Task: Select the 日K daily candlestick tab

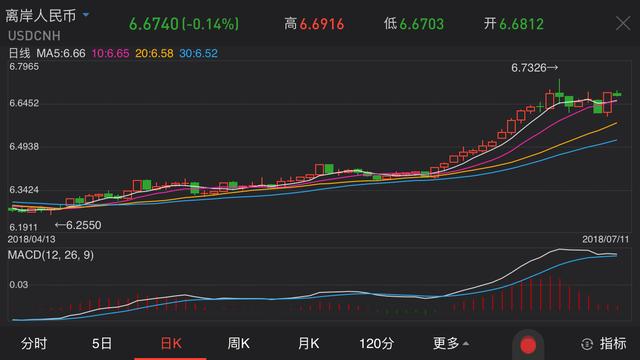Action: click(171, 343)
